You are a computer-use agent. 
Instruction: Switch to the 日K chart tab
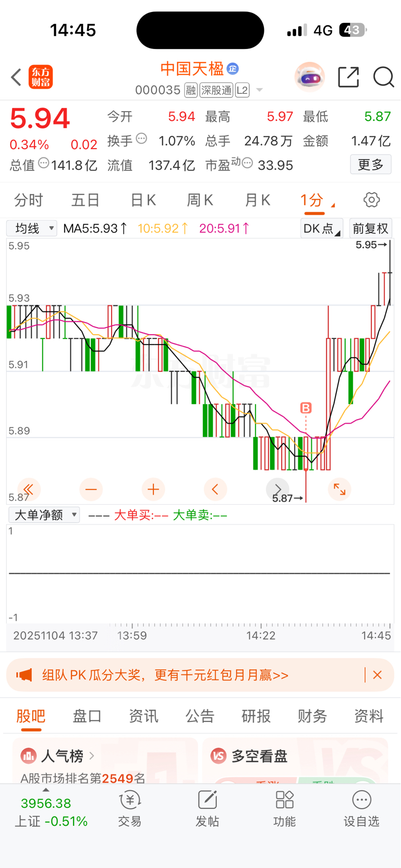click(143, 200)
